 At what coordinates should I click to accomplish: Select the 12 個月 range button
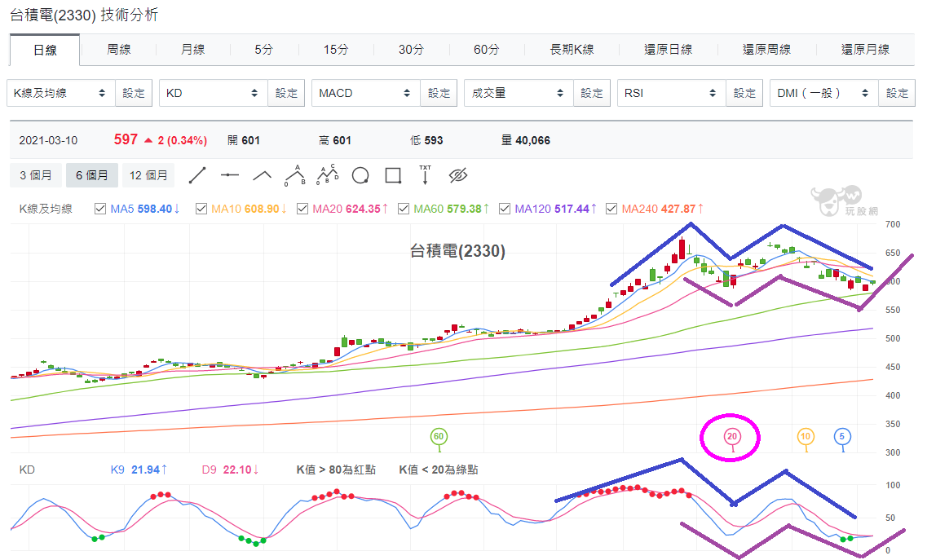(x=148, y=175)
